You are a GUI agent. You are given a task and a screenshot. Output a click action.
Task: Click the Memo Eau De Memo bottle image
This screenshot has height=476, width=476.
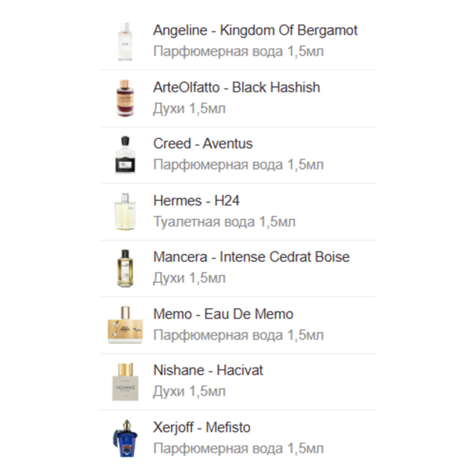click(125, 325)
